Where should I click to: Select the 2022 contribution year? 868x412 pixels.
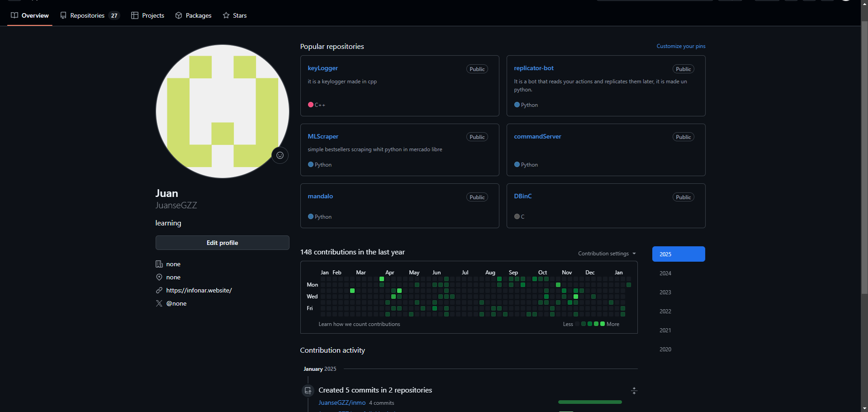pyautogui.click(x=678, y=311)
